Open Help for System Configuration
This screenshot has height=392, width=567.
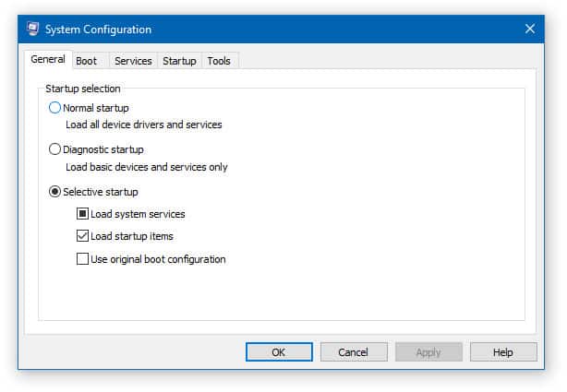pos(503,352)
